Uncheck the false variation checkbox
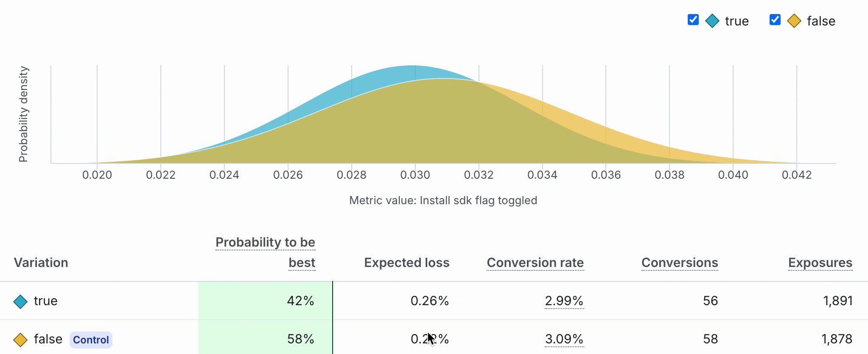This screenshot has height=354, width=868. (775, 20)
